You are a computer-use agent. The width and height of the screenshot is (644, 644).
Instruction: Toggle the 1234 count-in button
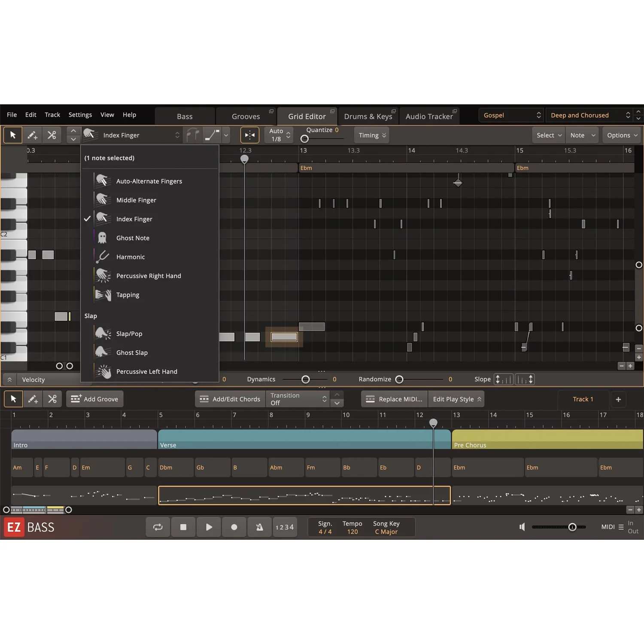point(285,527)
